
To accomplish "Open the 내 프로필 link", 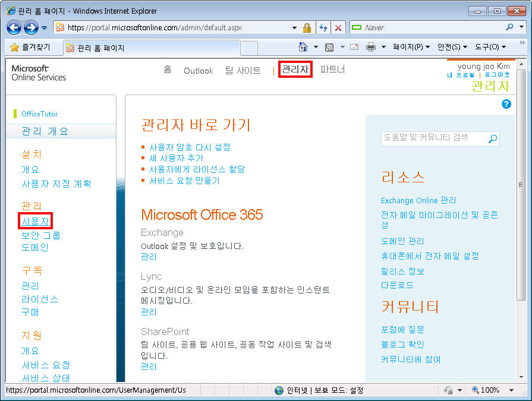I will [x=461, y=75].
